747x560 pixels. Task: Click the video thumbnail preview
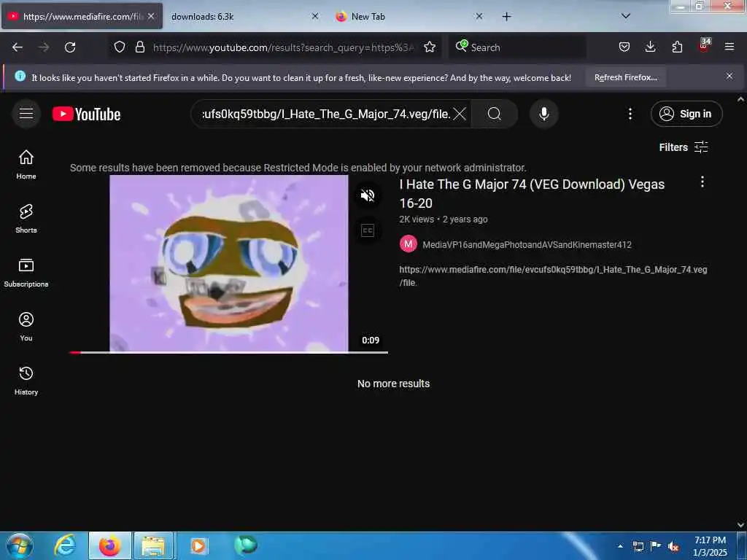click(228, 263)
